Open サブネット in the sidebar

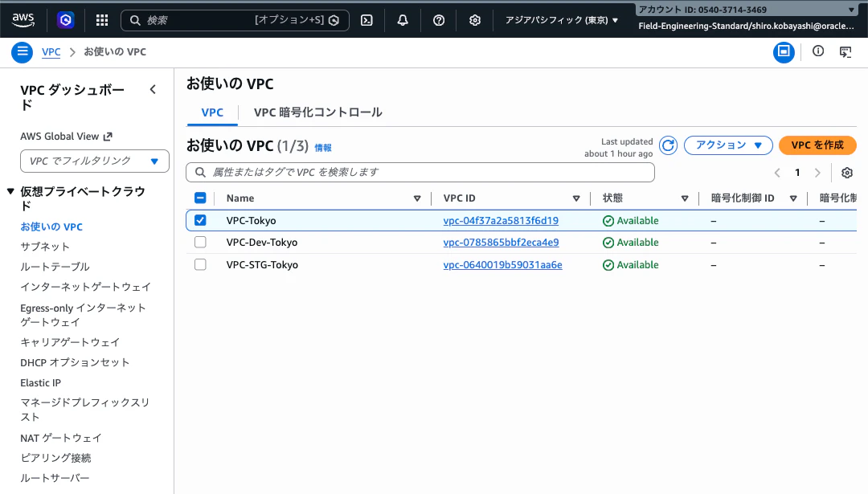click(x=45, y=247)
